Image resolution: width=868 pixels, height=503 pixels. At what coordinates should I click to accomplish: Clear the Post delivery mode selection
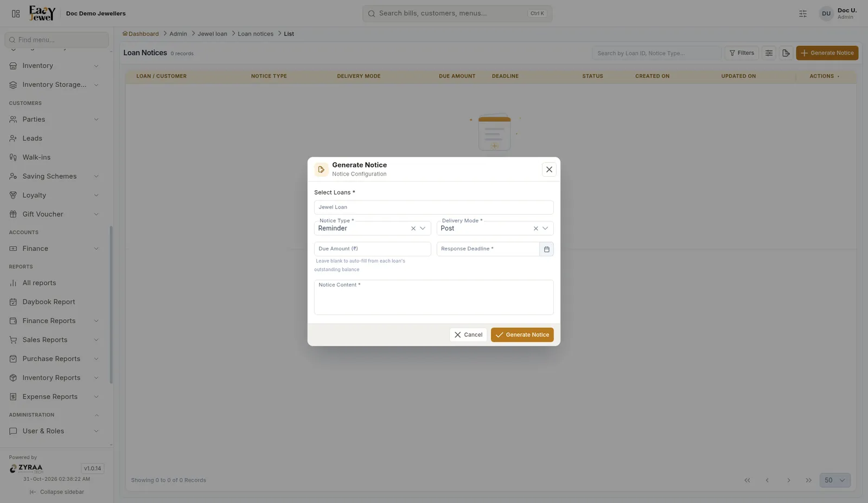click(536, 229)
